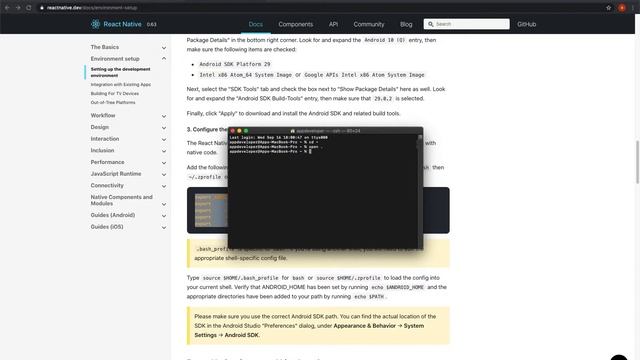Close the Terminal window
The width and height of the screenshot is (640, 360).
233,131
